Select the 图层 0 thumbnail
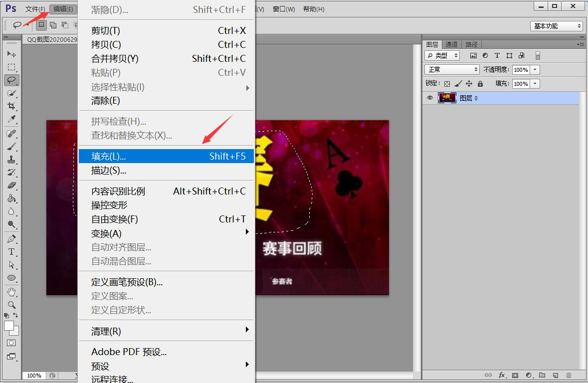The image size is (588, 383). [x=447, y=98]
